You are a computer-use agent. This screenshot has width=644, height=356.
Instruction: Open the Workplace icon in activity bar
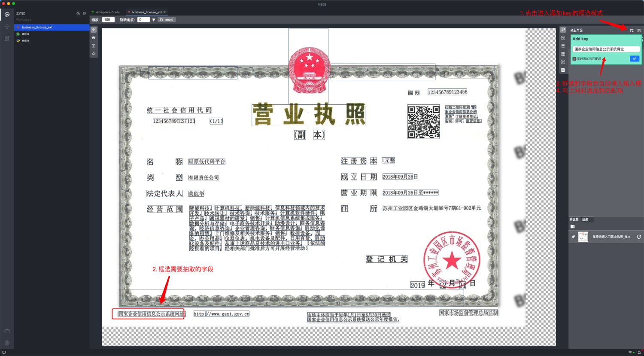[7, 15]
